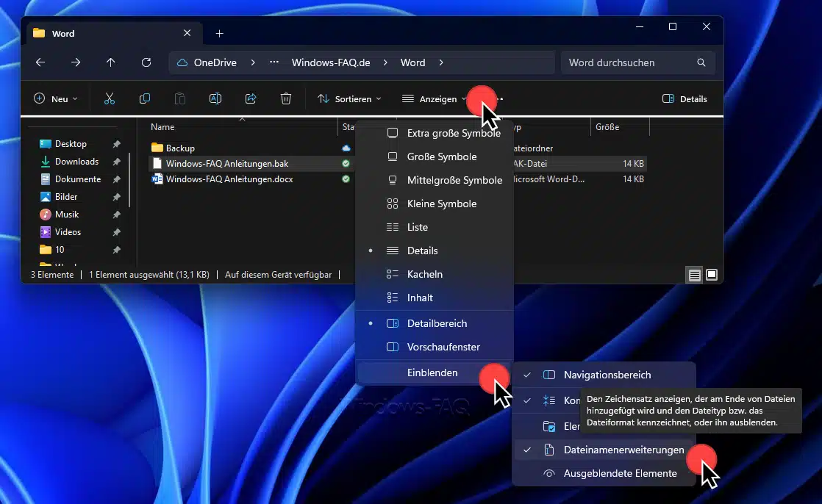Click the Details pane button
This screenshot has width=822, height=504.
[685, 98]
